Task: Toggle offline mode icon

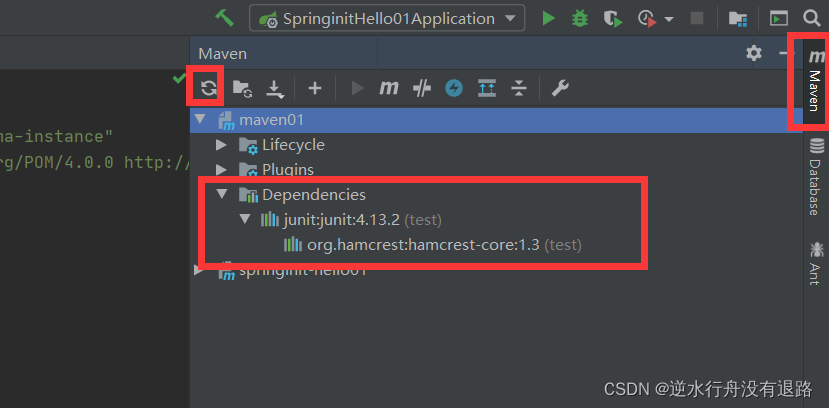Action: [421, 88]
